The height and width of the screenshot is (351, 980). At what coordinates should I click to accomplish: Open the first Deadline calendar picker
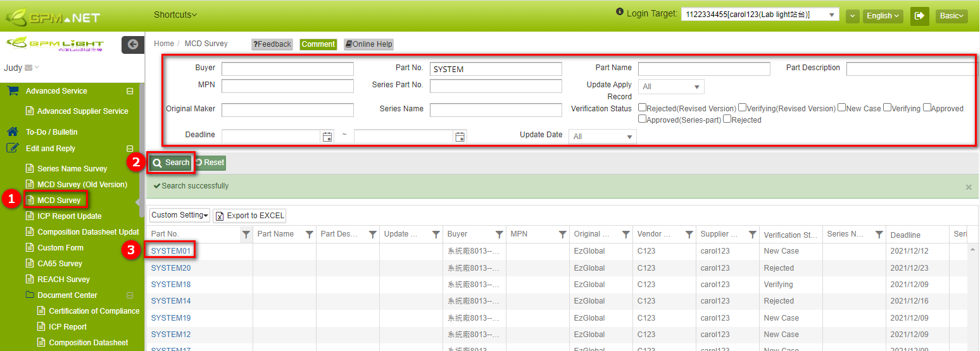[327, 137]
